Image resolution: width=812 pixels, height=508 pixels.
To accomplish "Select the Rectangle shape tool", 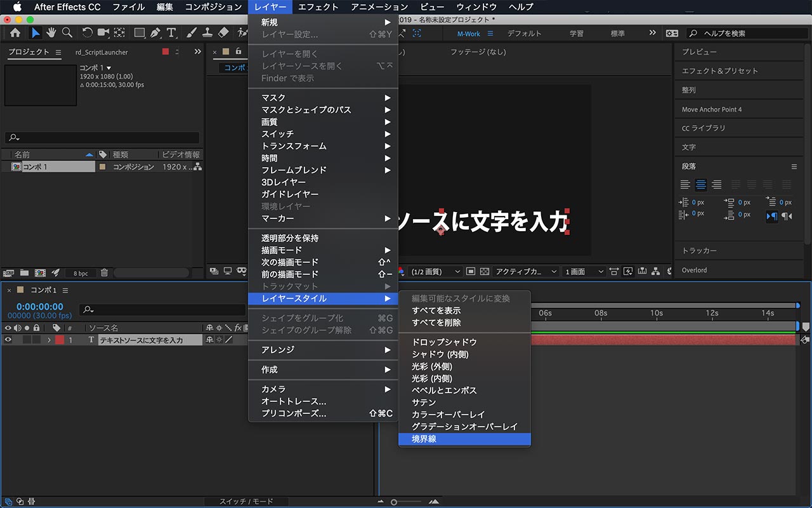I will pos(140,33).
